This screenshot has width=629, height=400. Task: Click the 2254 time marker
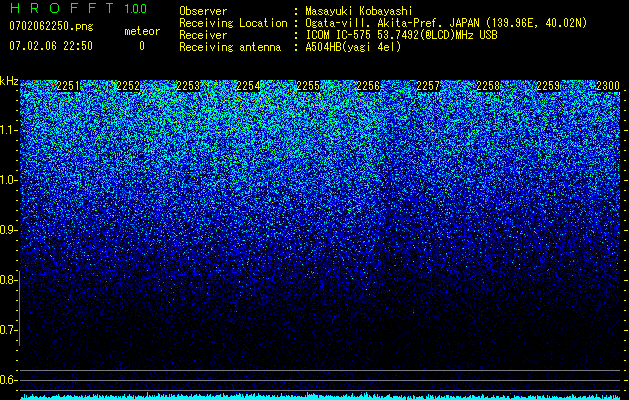pos(248,86)
